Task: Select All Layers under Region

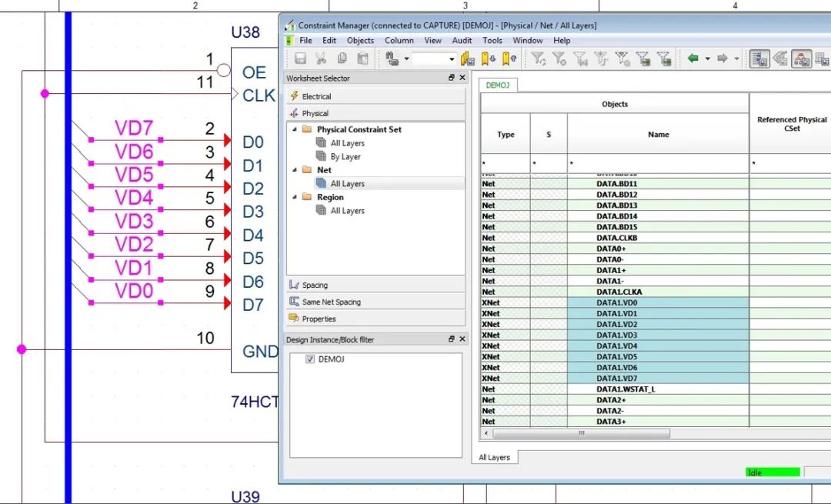Action: pos(347,211)
